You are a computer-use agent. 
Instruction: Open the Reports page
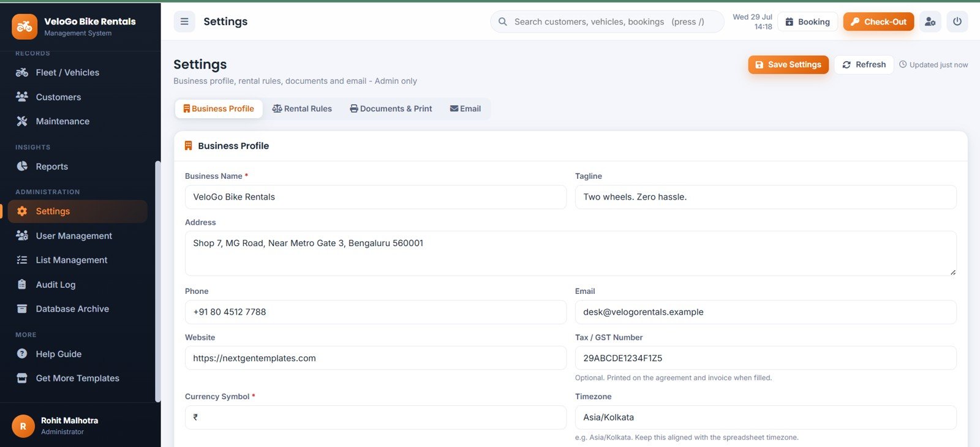77,166
